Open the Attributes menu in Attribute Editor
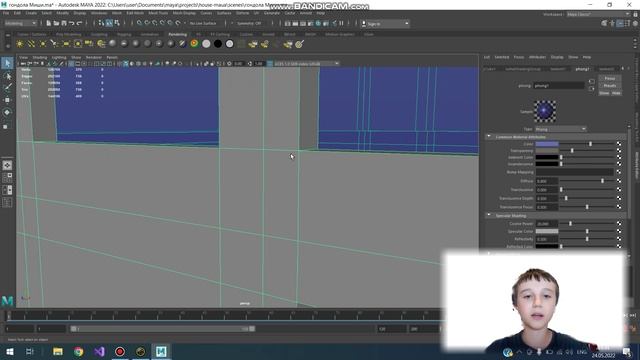The width and height of the screenshot is (640, 360). pos(537,57)
